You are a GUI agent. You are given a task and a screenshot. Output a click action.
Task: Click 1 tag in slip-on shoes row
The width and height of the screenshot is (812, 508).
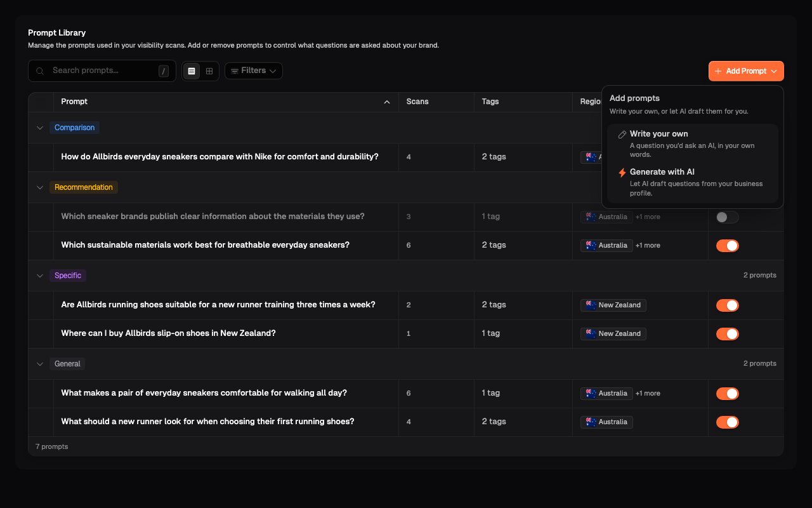point(491,333)
